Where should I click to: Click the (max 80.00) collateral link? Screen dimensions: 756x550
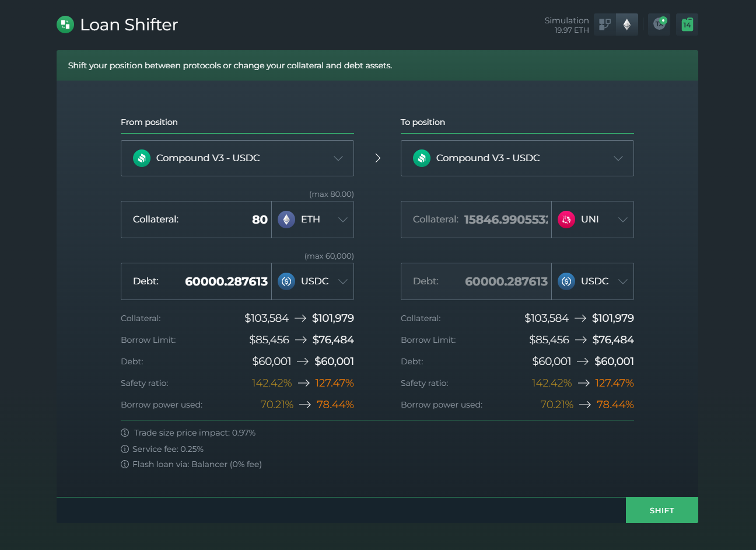coord(331,194)
